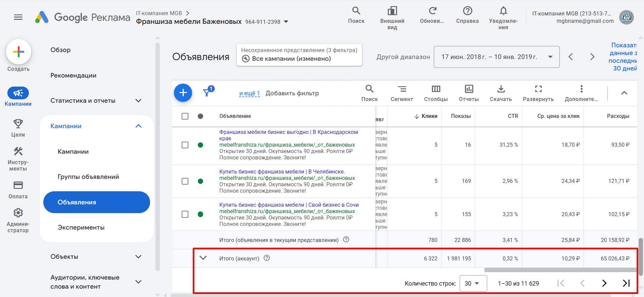Check the В Челябинске ad row checkbox
644x297 pixels.
(185, 181)
